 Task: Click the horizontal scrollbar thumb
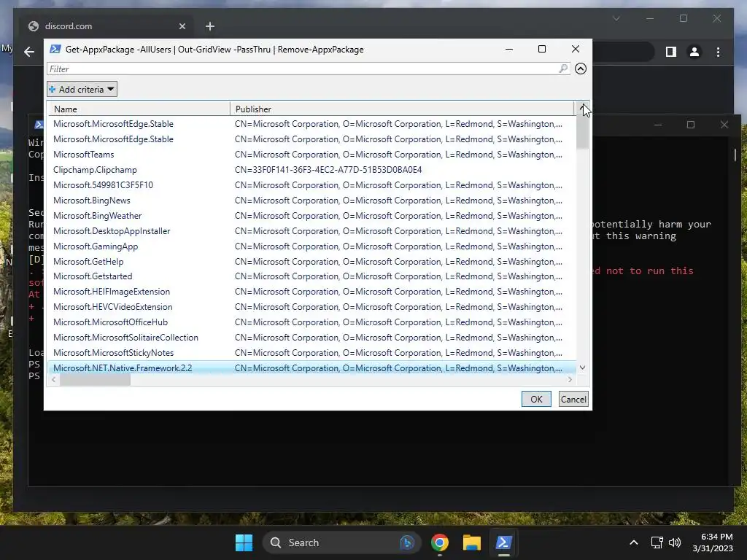[x=95, y=379]
